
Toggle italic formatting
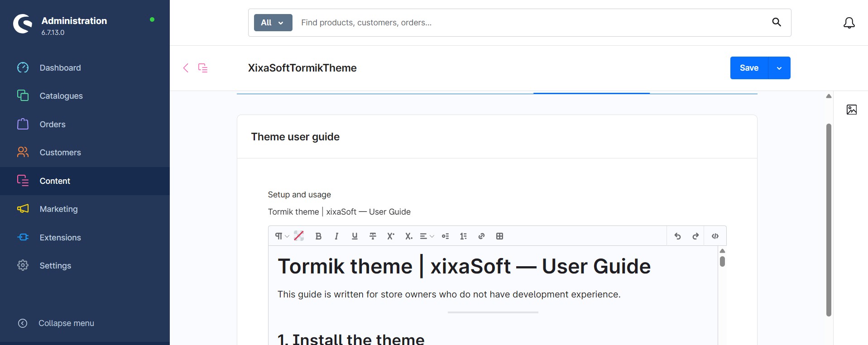coord(336,236)
